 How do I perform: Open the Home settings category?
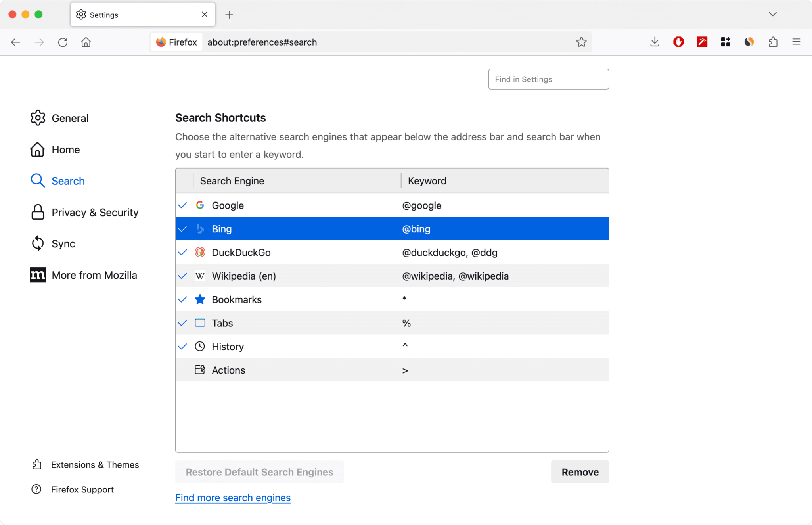[x=55, y=149]
